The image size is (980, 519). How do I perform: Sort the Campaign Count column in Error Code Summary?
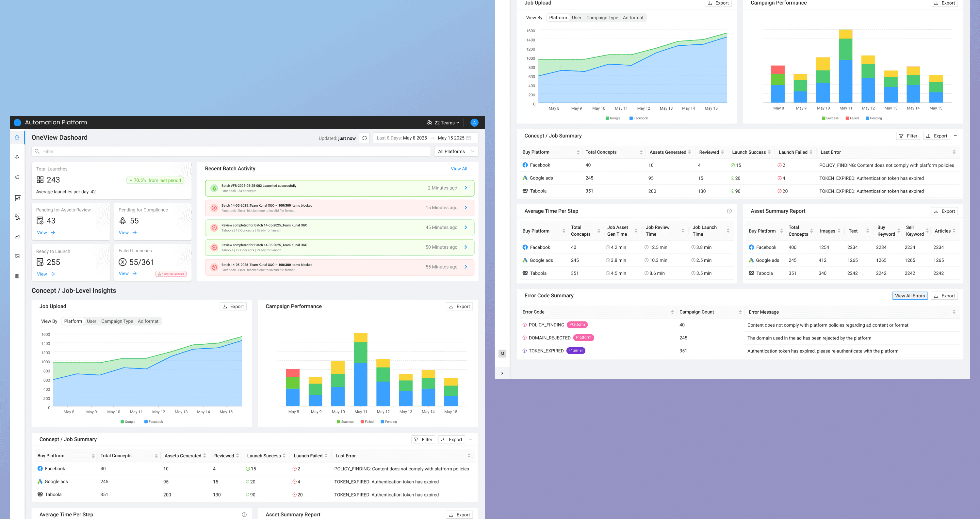(x=740, y=312)
